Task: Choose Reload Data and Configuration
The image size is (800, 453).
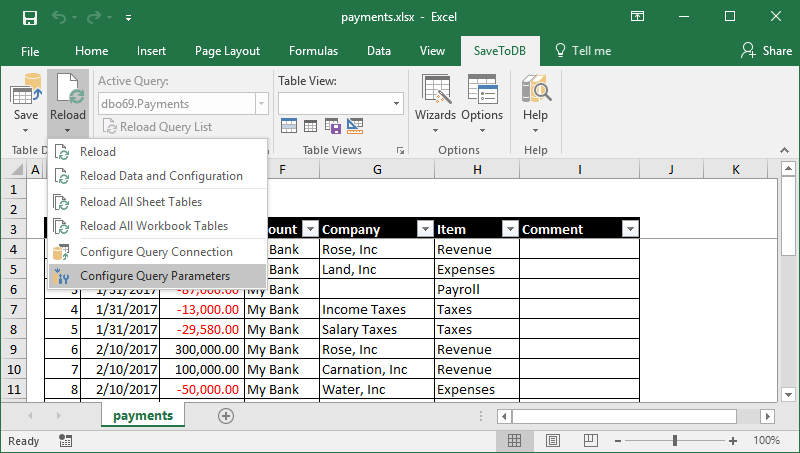Action: (x=158, y=176)
